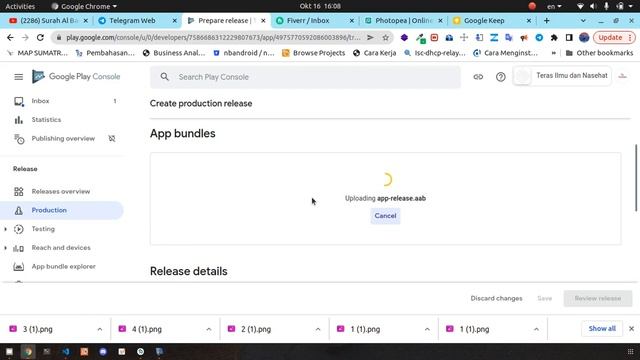Click the page vertical scrollbar
Screen dimensions: 640x360
click(x=636, y=178)
